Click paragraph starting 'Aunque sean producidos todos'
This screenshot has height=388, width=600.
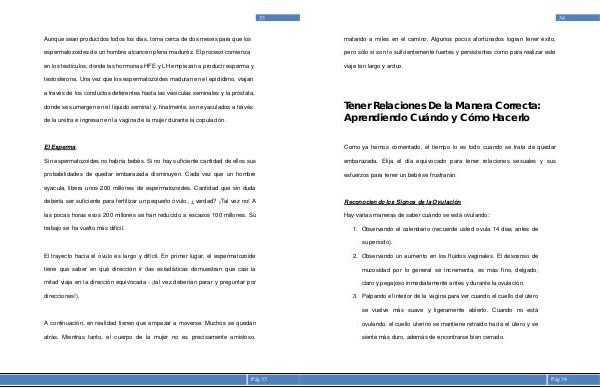[149, 79]
